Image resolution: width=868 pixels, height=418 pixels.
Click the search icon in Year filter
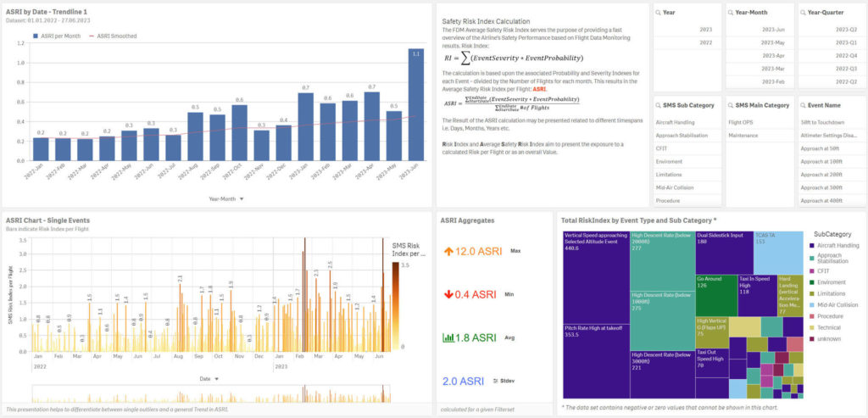[x=659, y=13]
